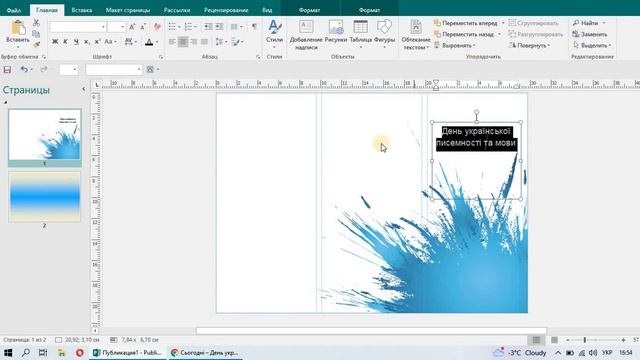This screenshot has height=360, width=640.
Task: Open character spacing (AV) dropdown
Action: 130,42
